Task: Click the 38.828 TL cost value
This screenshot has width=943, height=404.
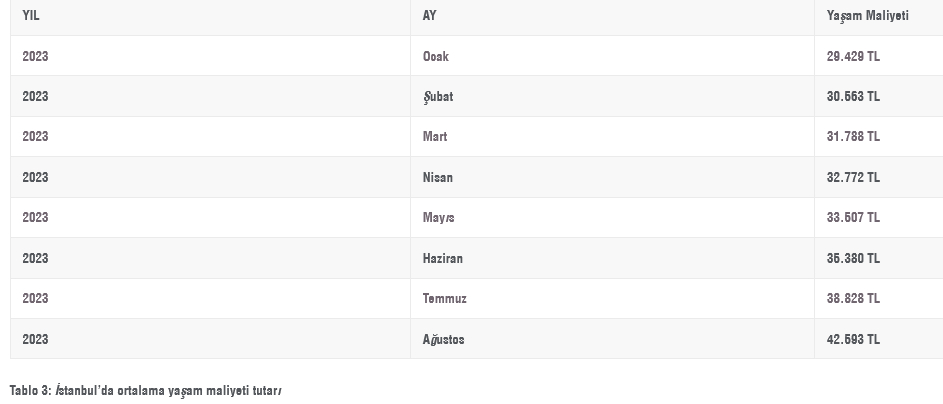Action: click(853, 299)
